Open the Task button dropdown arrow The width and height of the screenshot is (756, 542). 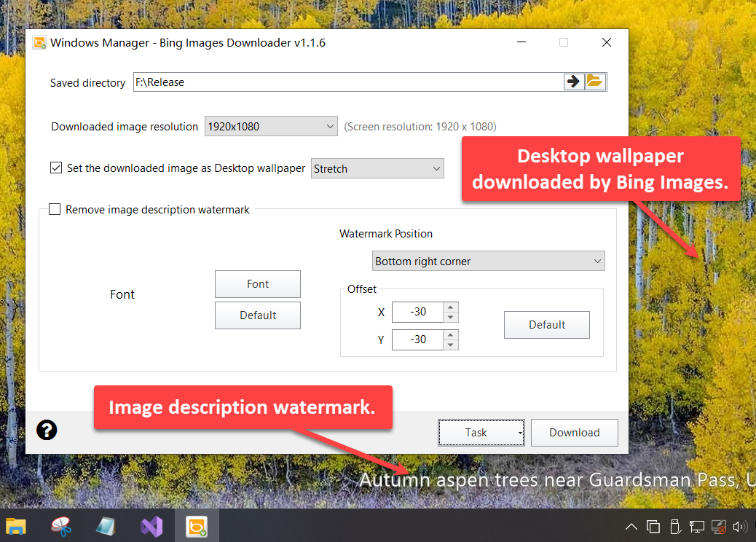[x=520, y=433]
